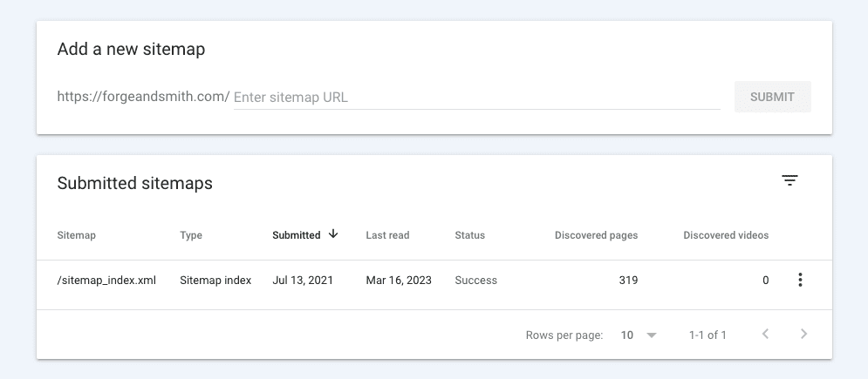Sort by Submitted column header
868x379 pixels.
pyautogui.click(x=297, y=235)
